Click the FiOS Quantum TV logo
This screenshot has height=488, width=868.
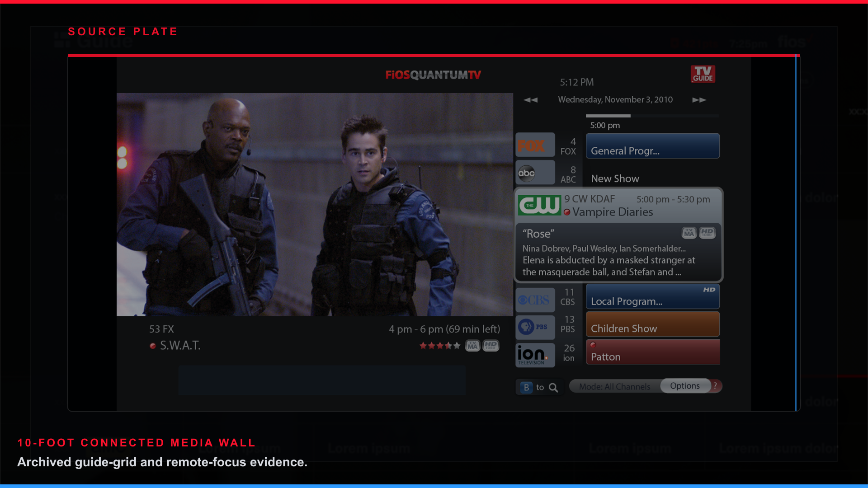point(433,75)
